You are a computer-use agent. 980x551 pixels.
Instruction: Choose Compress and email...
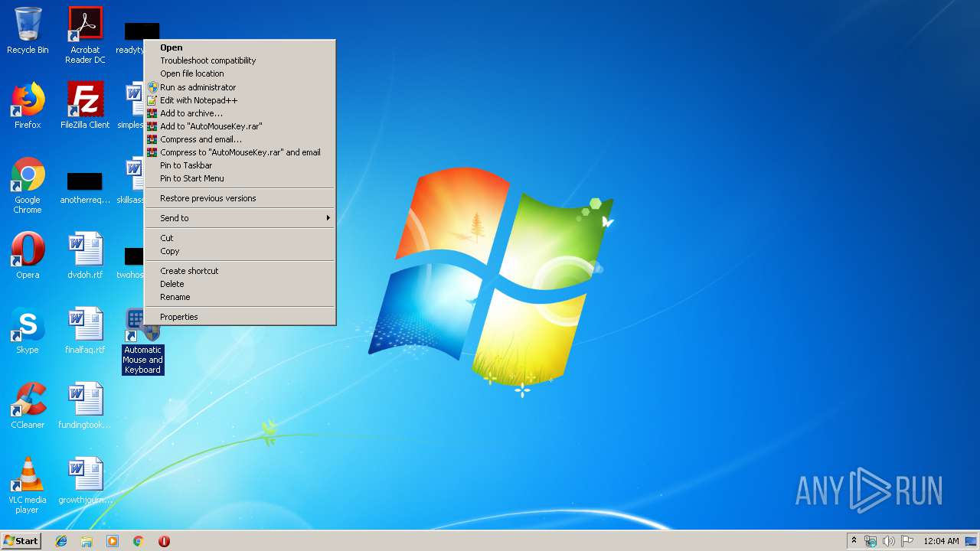point(240,139)
